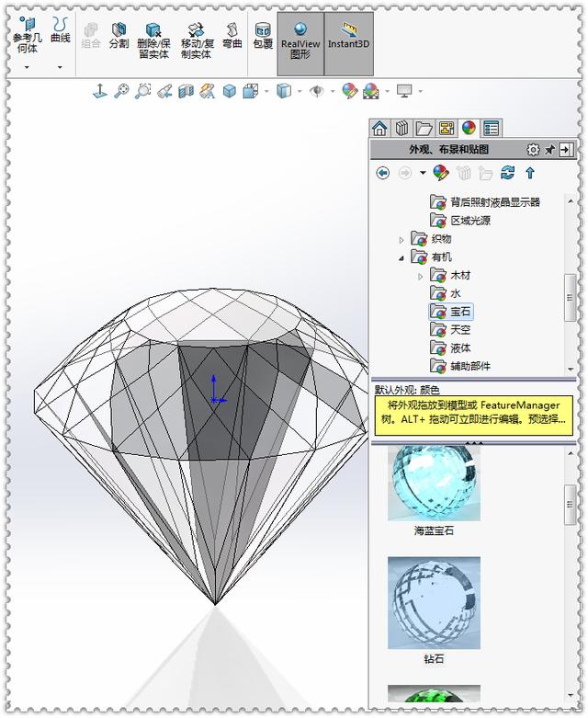This screenshot has width=588, height=718.
Task: Switch to the View Palette tab
Action: [447, 129]
